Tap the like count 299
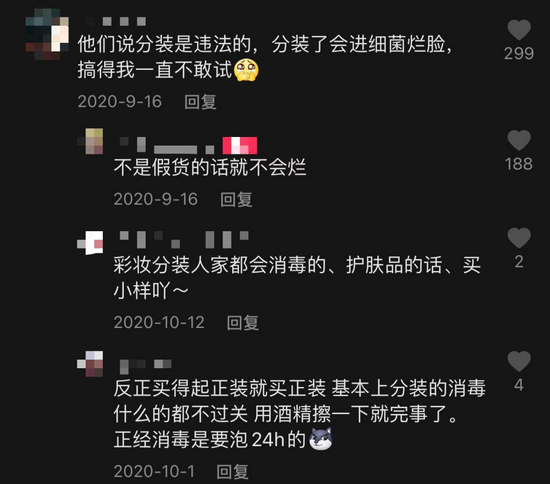550x484 pixels. (x=519, y=53)
